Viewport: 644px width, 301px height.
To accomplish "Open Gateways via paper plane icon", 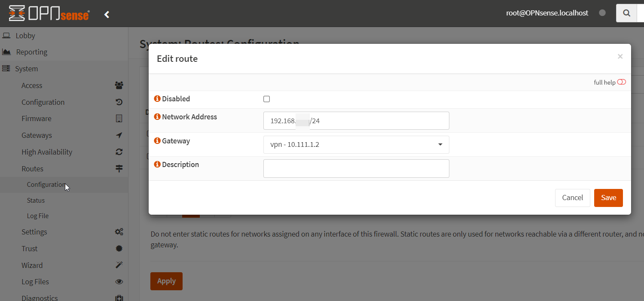I will coord(119,135).
